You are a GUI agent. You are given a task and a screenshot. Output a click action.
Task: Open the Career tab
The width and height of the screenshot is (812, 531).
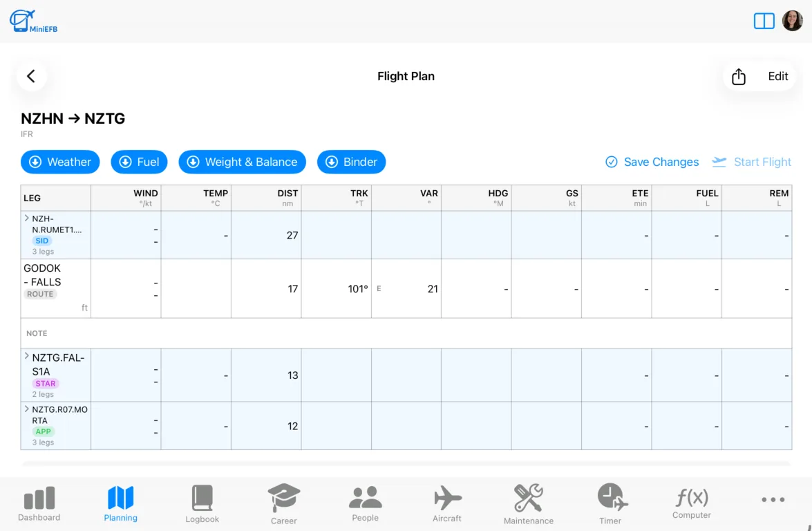[x=284, y=504]
